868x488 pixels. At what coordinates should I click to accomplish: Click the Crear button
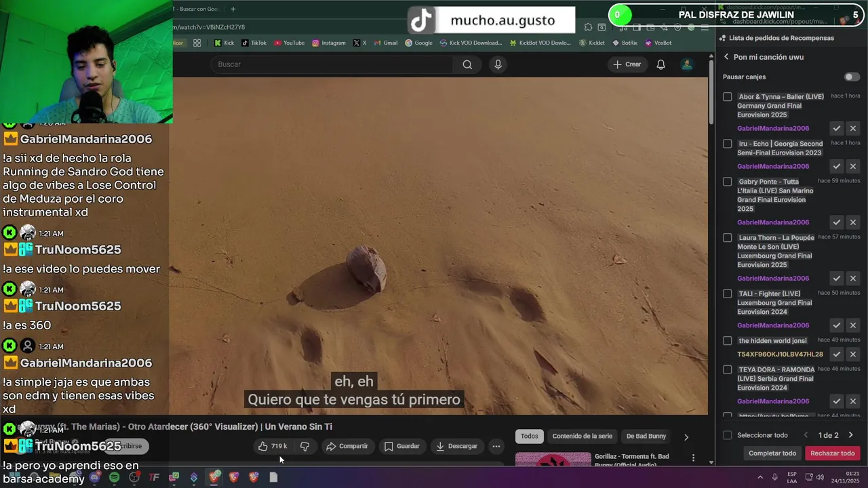click(x=627, y=64)
